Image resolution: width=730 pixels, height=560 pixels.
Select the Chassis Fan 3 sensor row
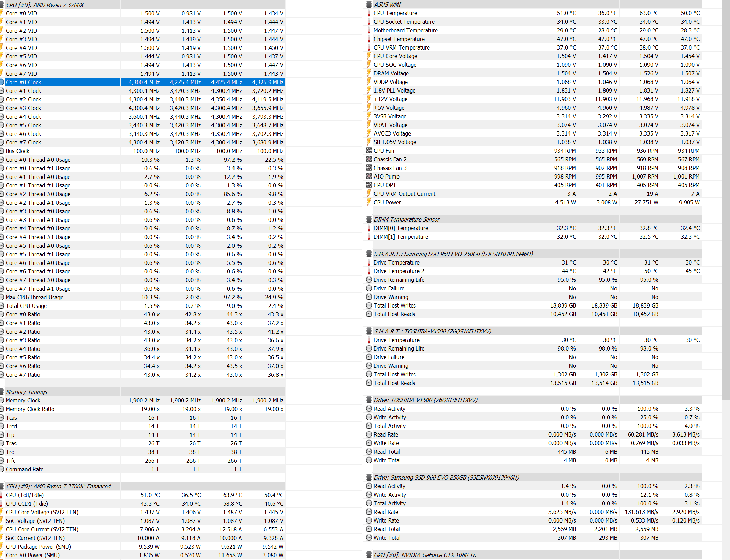coord(390,168)
